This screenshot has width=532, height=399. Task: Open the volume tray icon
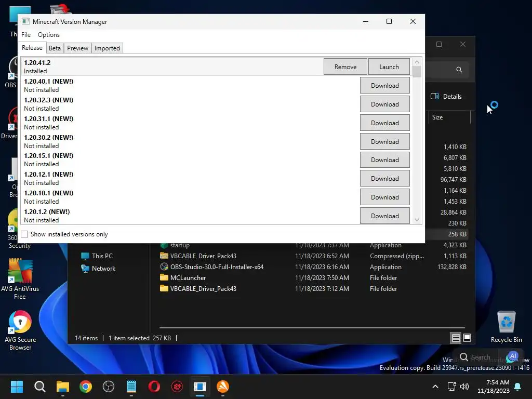pos(464,387)
